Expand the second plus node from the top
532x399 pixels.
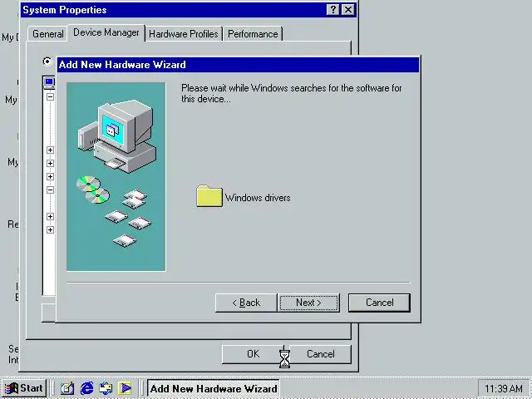pos(50,163)
